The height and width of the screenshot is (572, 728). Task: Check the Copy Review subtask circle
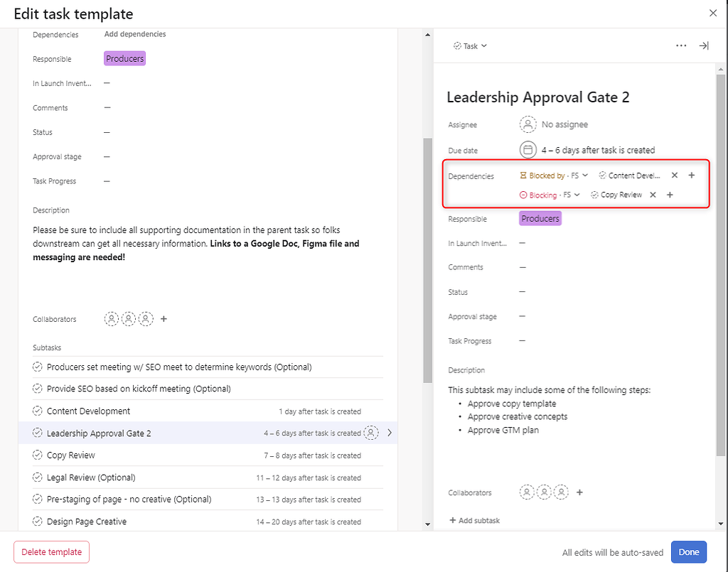38,455
